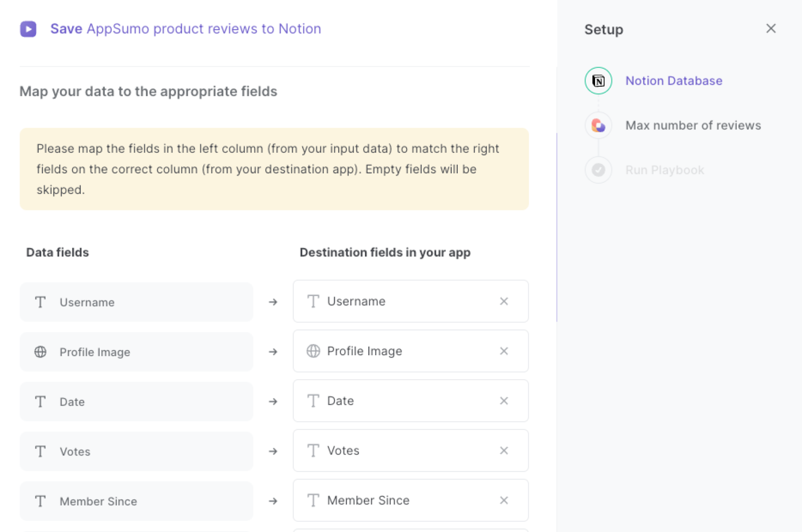Click the Run Playbook step label
The height and width of the screenshot is (532, 802).
665,170
